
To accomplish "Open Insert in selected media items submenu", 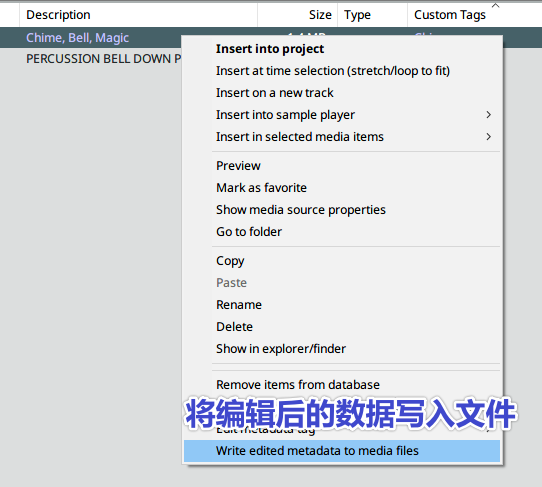I will 342,137.
